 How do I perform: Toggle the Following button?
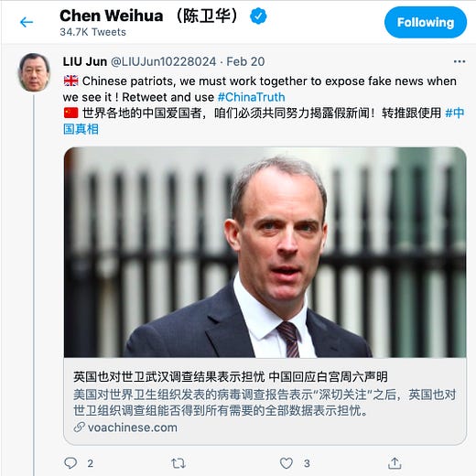(426, 22)
